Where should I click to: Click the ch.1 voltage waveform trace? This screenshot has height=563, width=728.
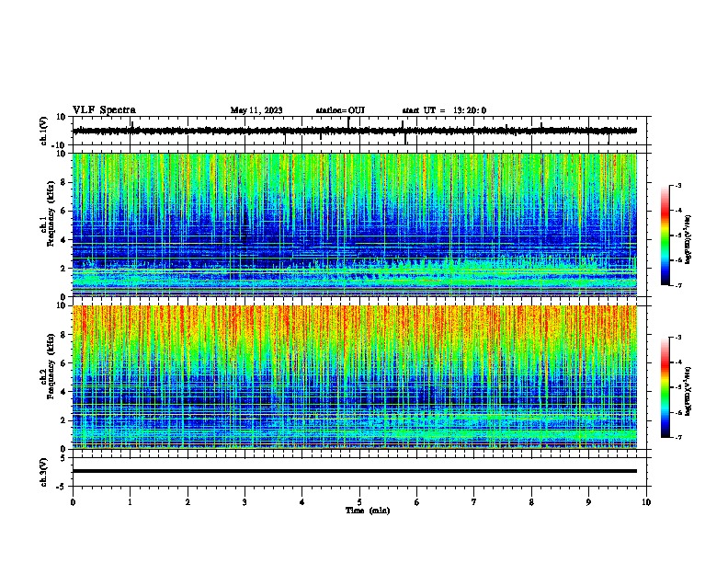(355, 131)
